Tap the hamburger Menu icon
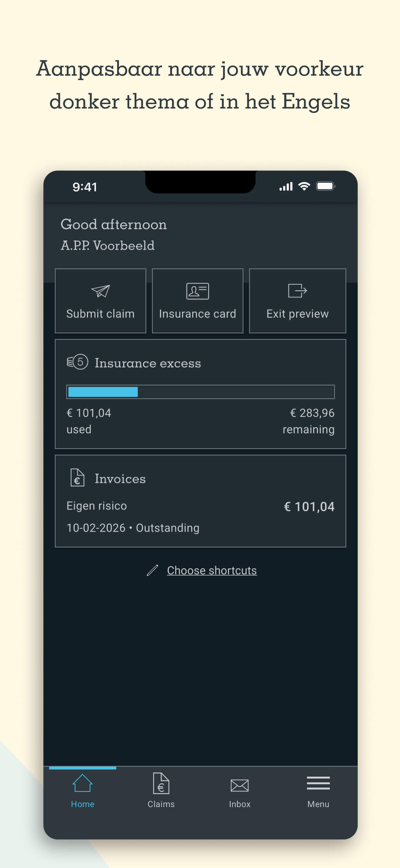400x868 pixels. click(318, 783)
